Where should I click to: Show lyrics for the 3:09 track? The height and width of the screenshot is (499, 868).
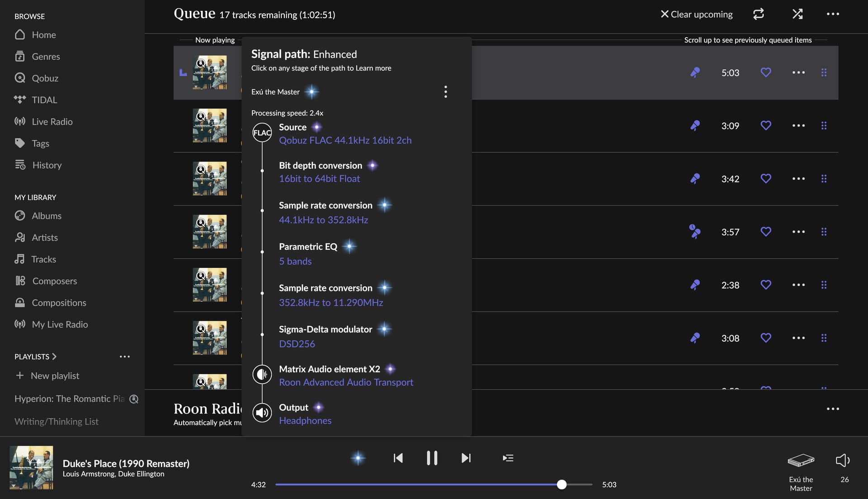coord(695,125)
